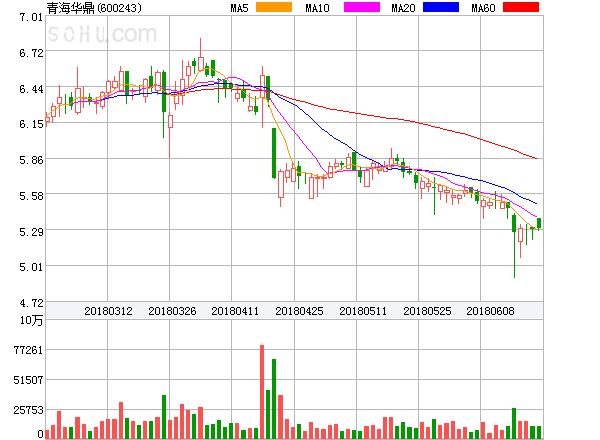
Task: Click the 5.58 price axis label
Action: (31, 196)
